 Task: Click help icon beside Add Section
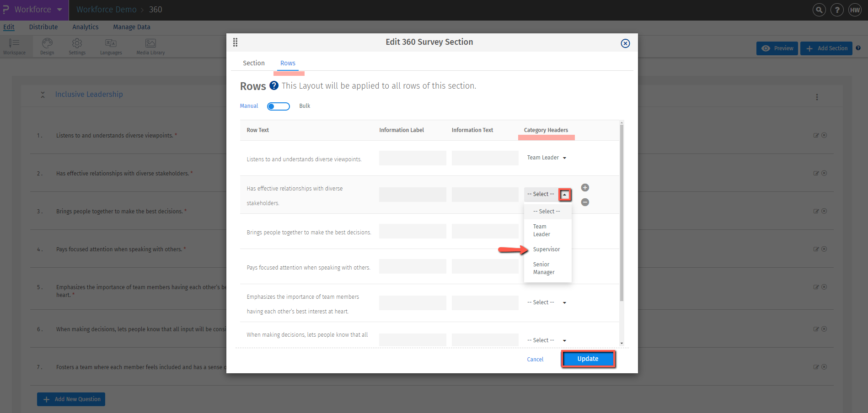pyautogui.click(x=858, y=48)
